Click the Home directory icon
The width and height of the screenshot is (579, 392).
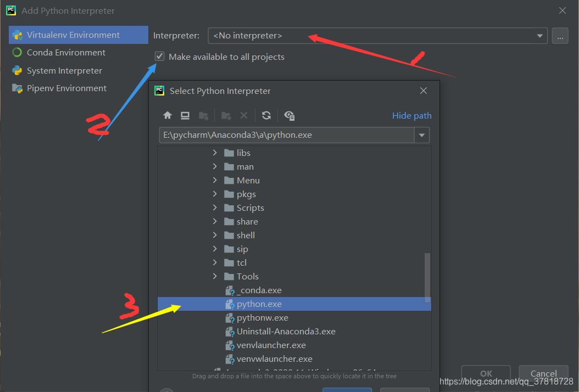coord(168,115)
